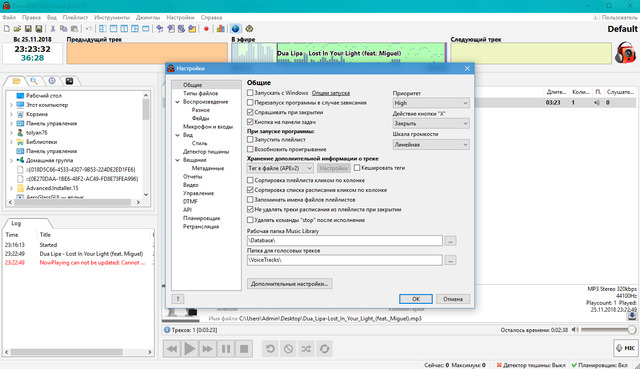Open the search magnifier tab
This screenshot has height=369, width=640.
click(x=34, y=81)
